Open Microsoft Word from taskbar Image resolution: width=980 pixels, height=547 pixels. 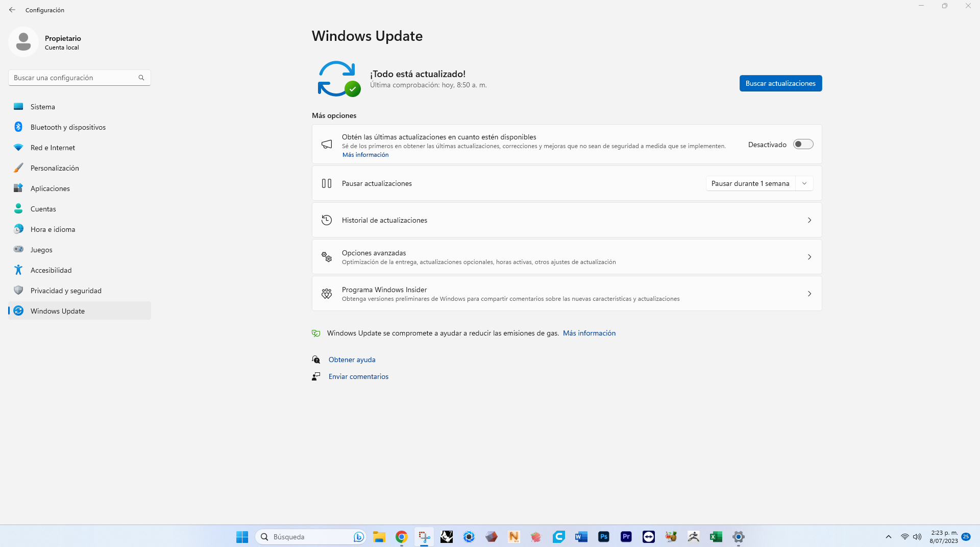click(x=581, y=537)
